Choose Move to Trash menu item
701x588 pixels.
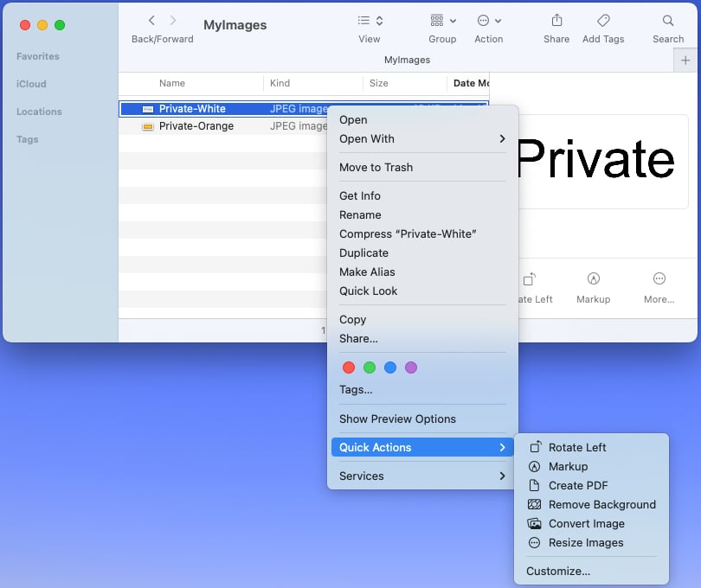[x=376, y=168]
